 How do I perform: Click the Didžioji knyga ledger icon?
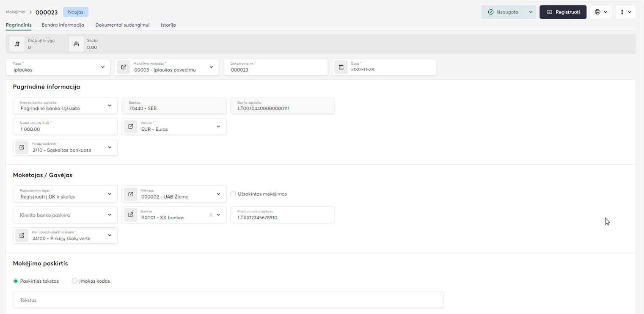pyautogui.click(x=17, y=44)
